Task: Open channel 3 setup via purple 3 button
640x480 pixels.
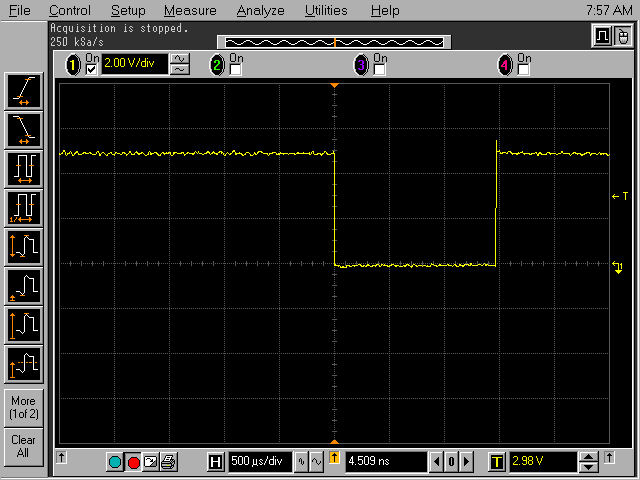Action: (361, 65)
